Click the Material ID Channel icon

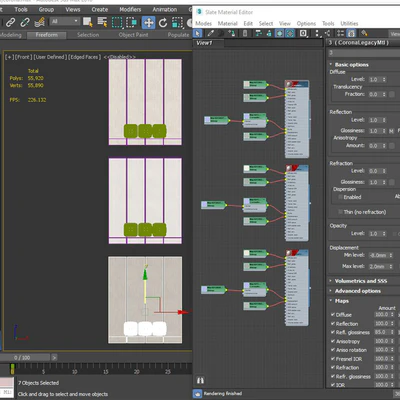point(303,33)
